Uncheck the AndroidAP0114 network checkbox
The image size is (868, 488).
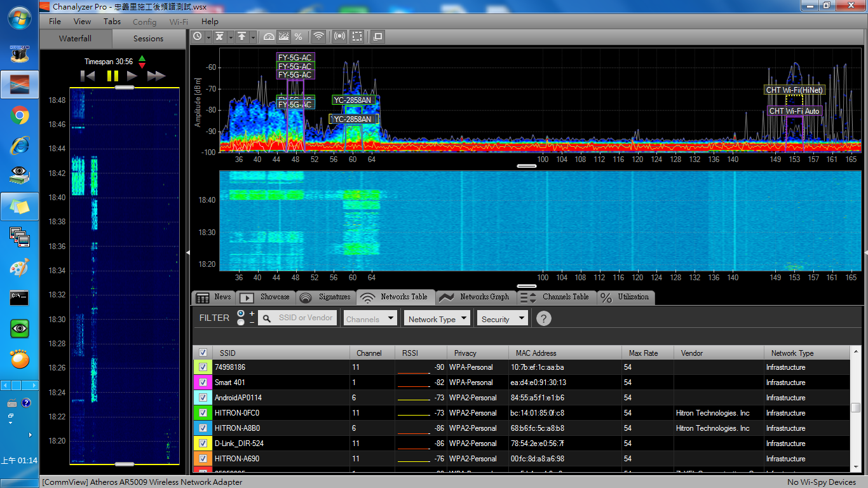click(203, 398)
